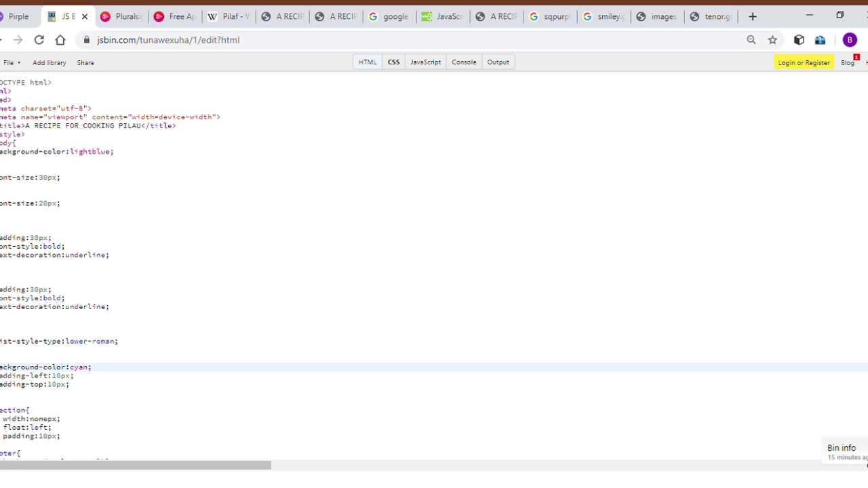
Task: Open the Share menu
Action: coord(85,62)
